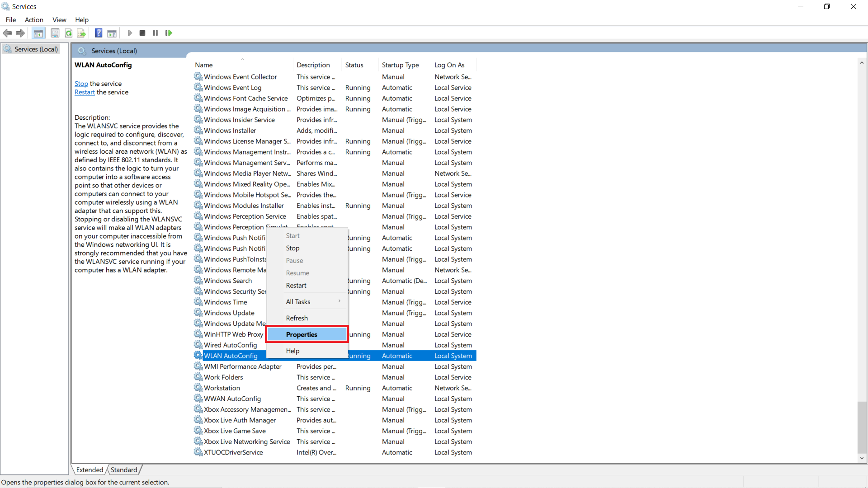
Task: Select Properties from context menu
Action: [302, 334]
